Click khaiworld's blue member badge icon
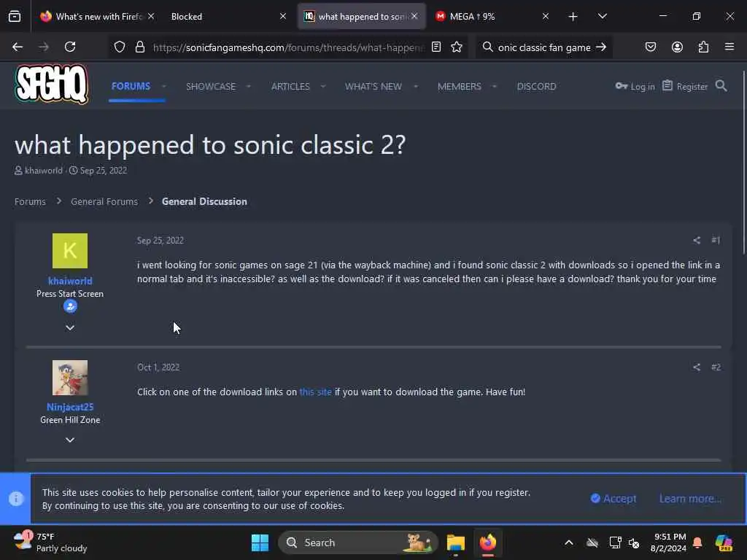 click(70, 307)
